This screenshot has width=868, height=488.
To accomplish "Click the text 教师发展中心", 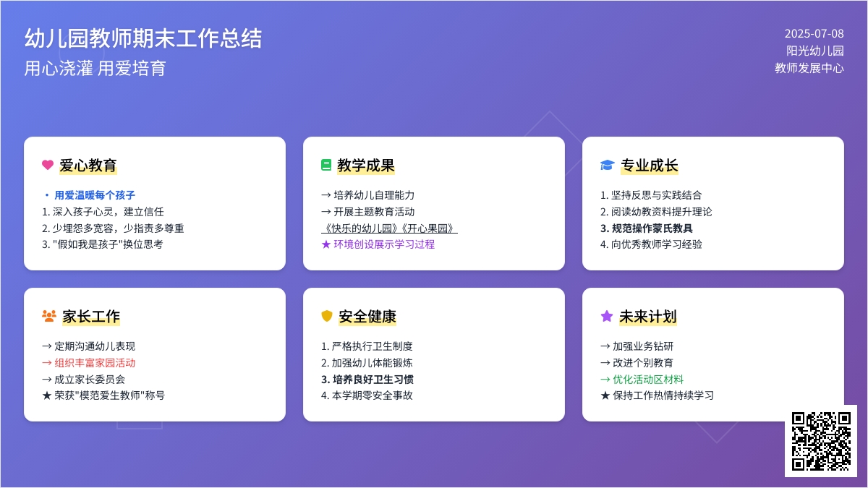I will (x=809, y=68).
